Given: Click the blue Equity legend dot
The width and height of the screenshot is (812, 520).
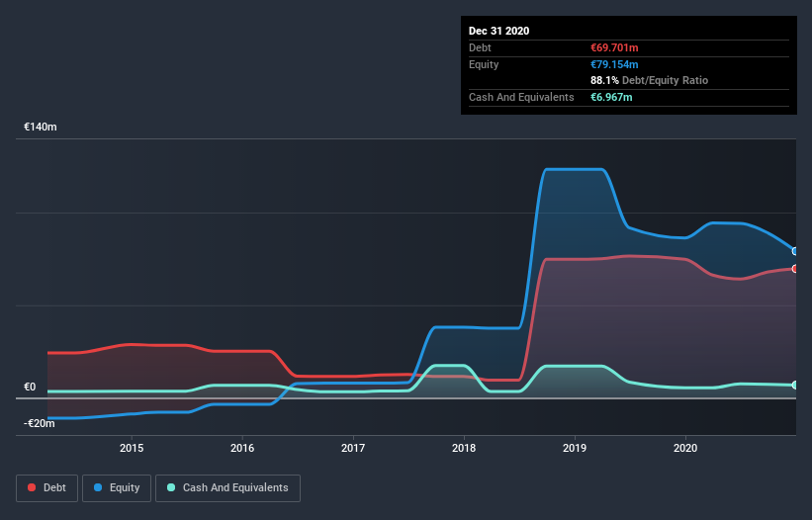Looking at the screenshot, I should click(98, 487).
